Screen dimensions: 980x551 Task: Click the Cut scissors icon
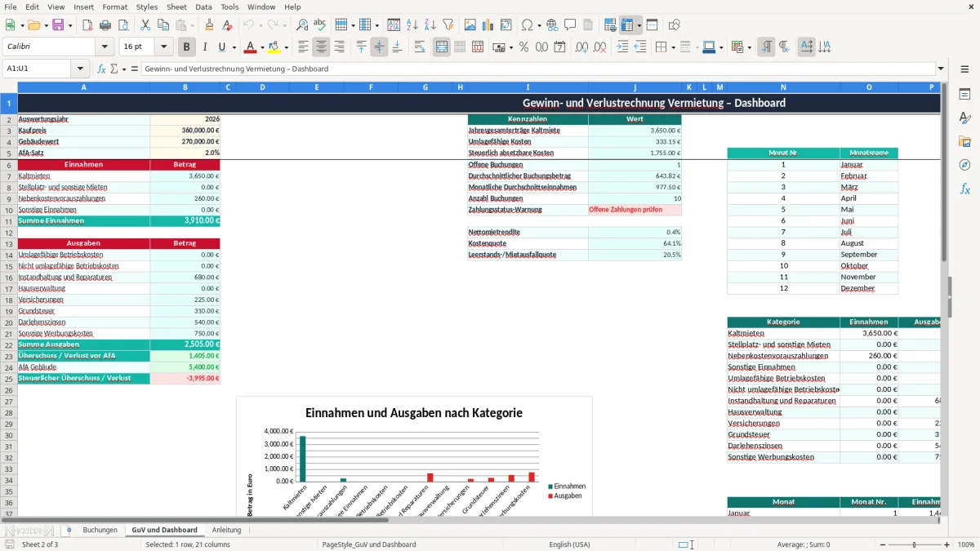pyautogui.click(x=145, y=25)
